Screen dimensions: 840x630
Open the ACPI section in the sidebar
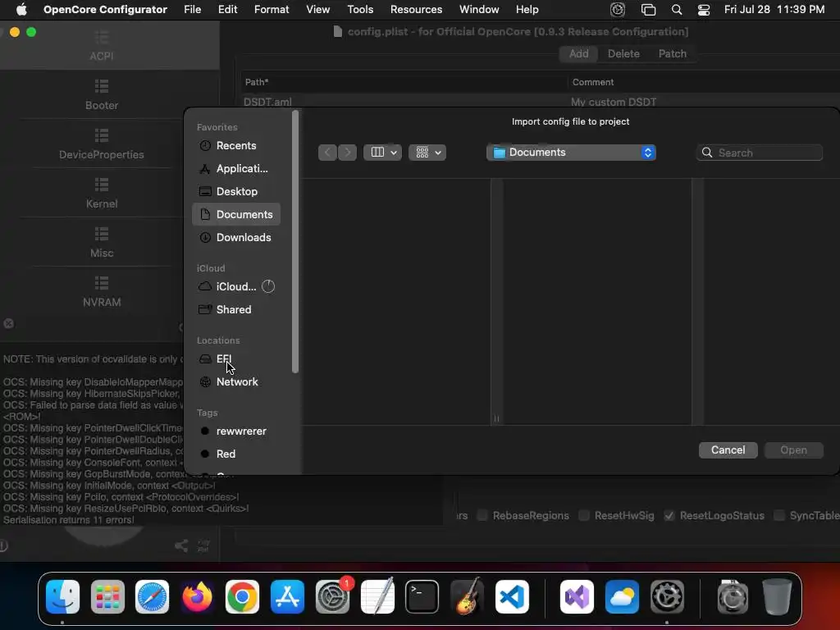coord(101,46)
